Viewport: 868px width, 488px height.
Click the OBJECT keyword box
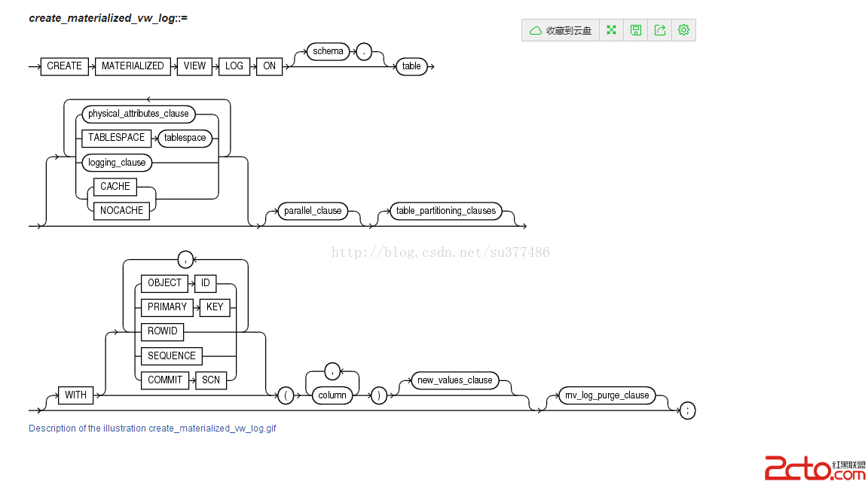click(x=164, y=283)
